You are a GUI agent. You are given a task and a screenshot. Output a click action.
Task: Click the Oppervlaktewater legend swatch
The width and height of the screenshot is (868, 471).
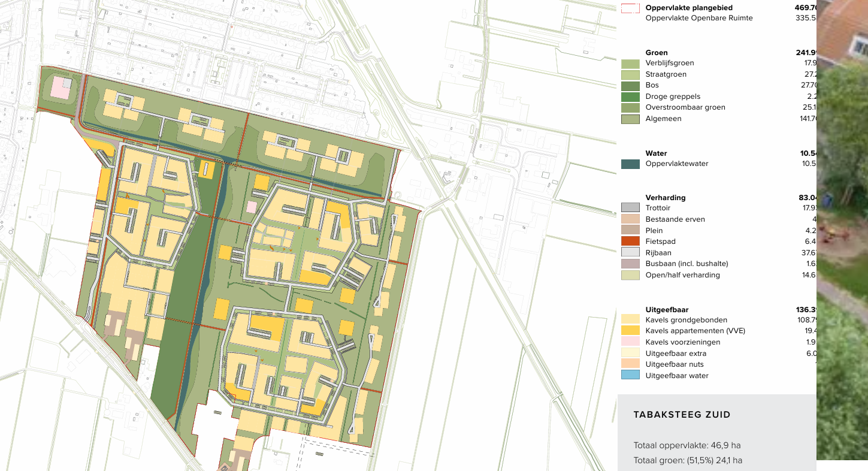[x=630, y=164]
